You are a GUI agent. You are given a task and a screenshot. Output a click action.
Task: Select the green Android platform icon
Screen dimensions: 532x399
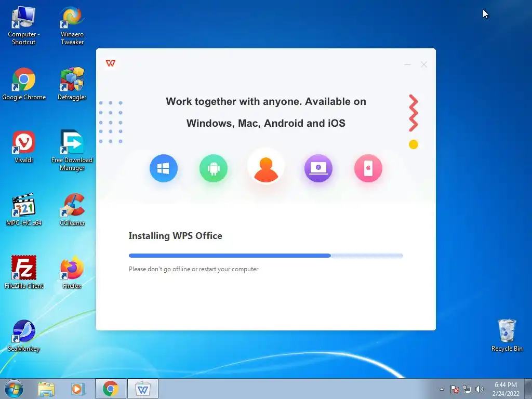coord(214,168)
